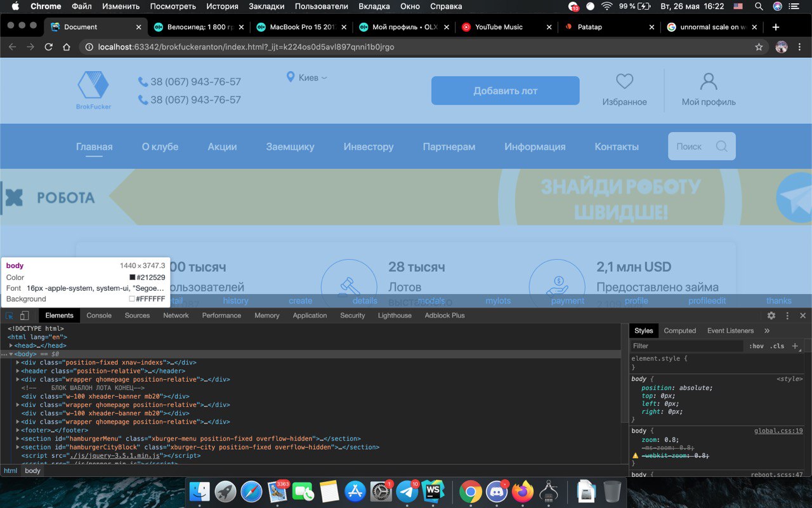Open the Мой профиль person icon
812x508 pixels.
pos(709,81)
